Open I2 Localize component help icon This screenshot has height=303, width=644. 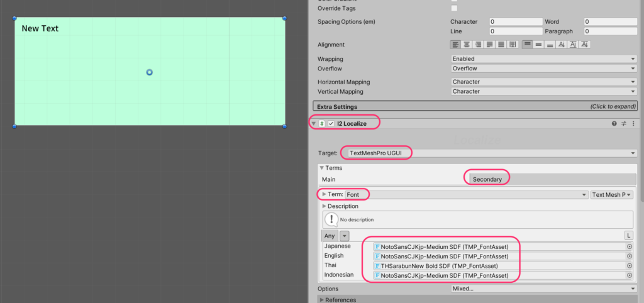coord(614,124)
